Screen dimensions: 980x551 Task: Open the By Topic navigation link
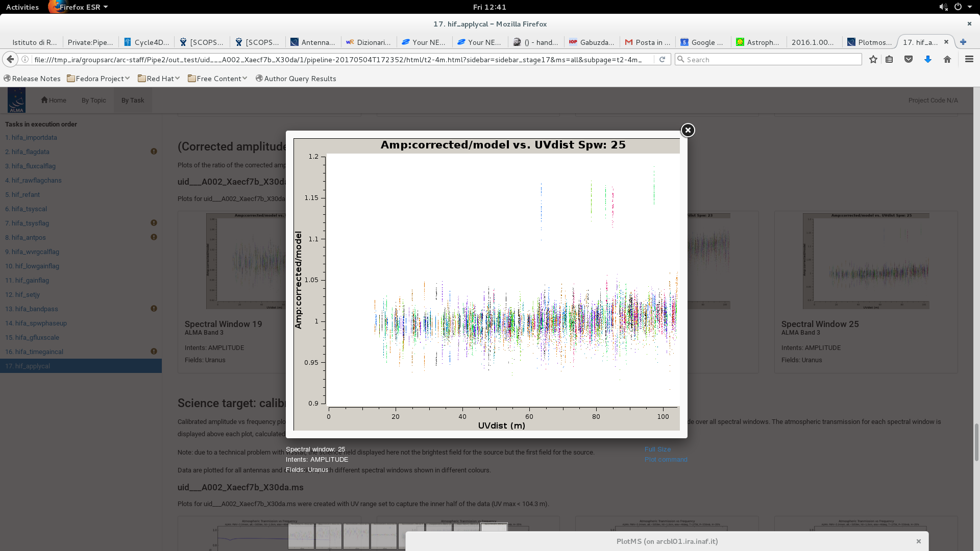coord(94,100)
